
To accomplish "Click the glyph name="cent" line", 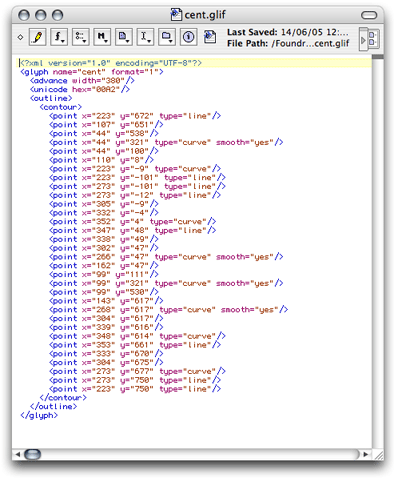I will [92, 72].
